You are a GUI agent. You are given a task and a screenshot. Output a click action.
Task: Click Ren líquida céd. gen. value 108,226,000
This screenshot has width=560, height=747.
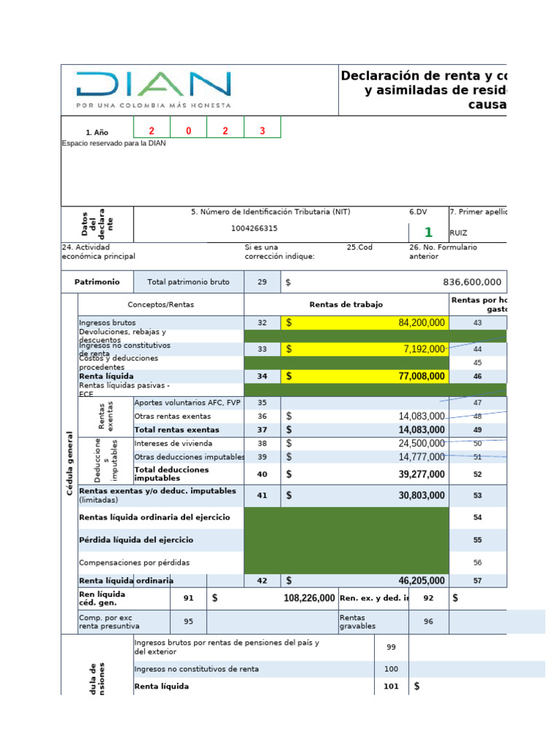point(273,598)
